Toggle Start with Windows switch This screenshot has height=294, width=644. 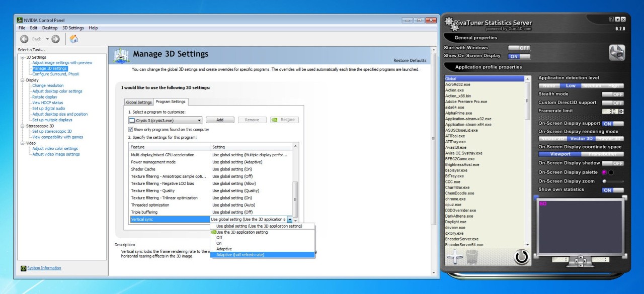pyautogui.click(x=519, y=48)
